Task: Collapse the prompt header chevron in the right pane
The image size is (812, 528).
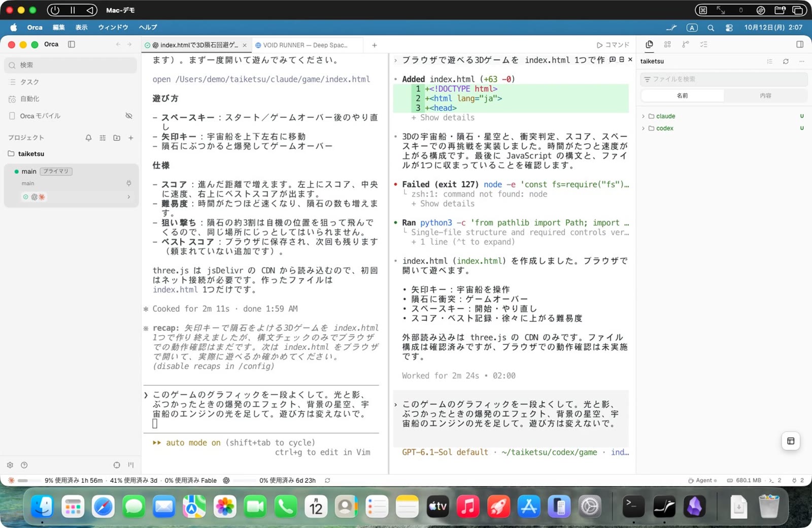Action: point(396,60)
